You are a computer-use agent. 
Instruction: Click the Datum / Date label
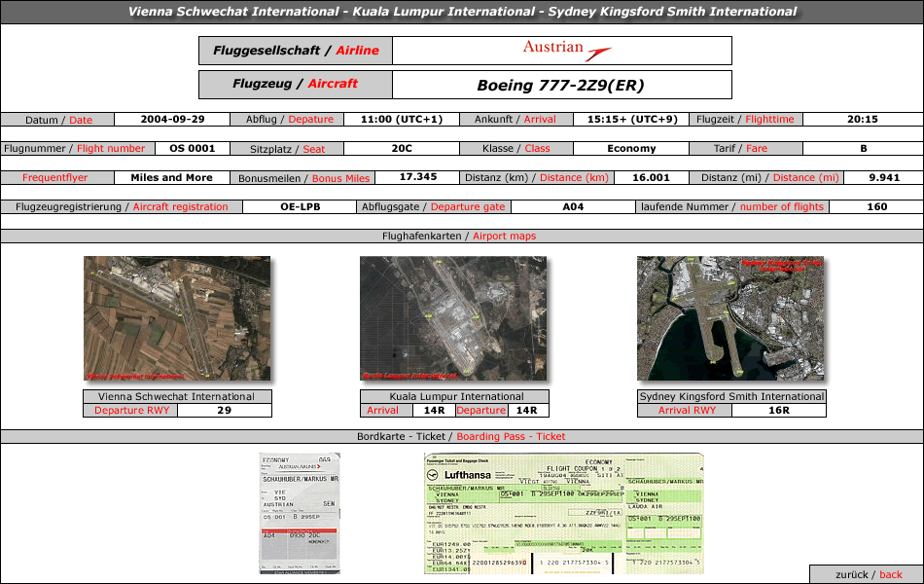click(x=58, y=120)
